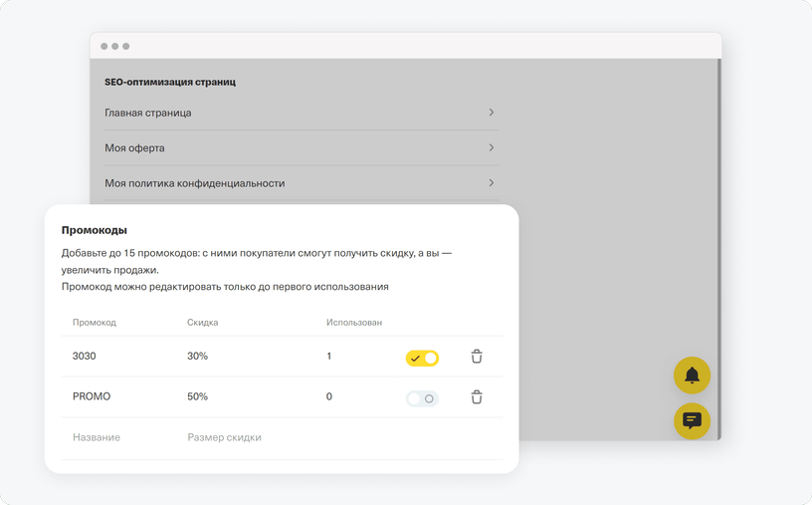812x505 pixels.
Task: Disable the 3030 promo code toggle
Action: 422,358
